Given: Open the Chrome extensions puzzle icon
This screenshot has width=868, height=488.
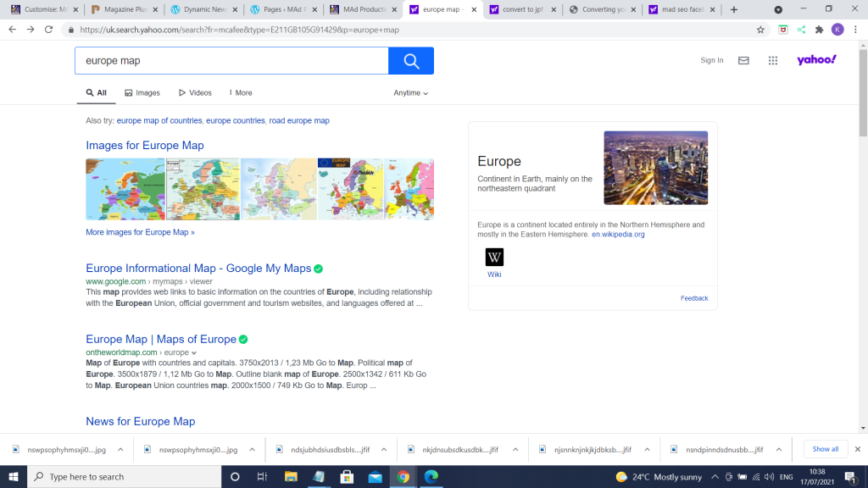Looking at the screenshot, I should coord(819,29).
